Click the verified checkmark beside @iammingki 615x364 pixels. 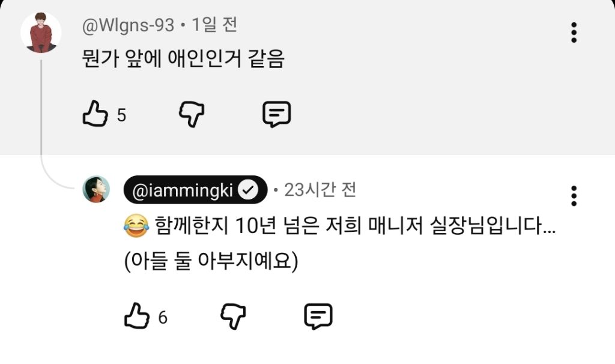[x=248, y=190]
